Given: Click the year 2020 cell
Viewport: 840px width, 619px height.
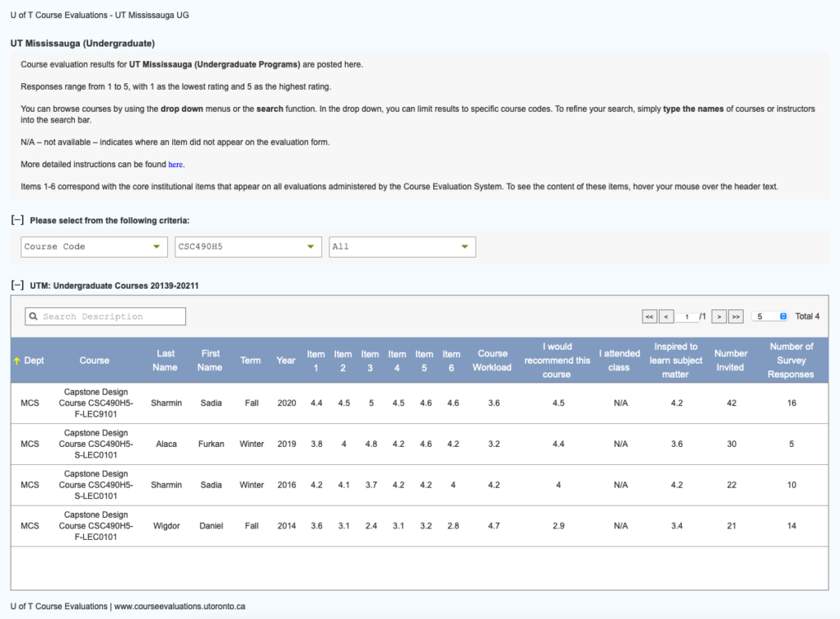Looking at the screenshot, I should click(286, 403).
